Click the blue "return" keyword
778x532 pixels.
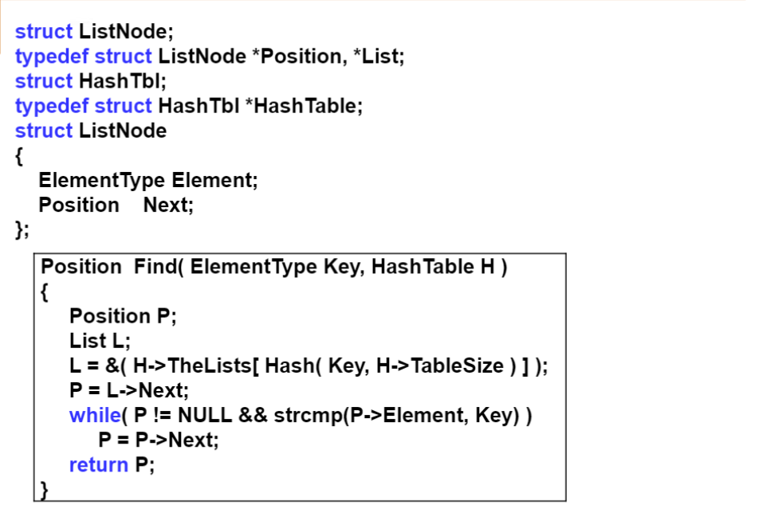pos(99,465)
